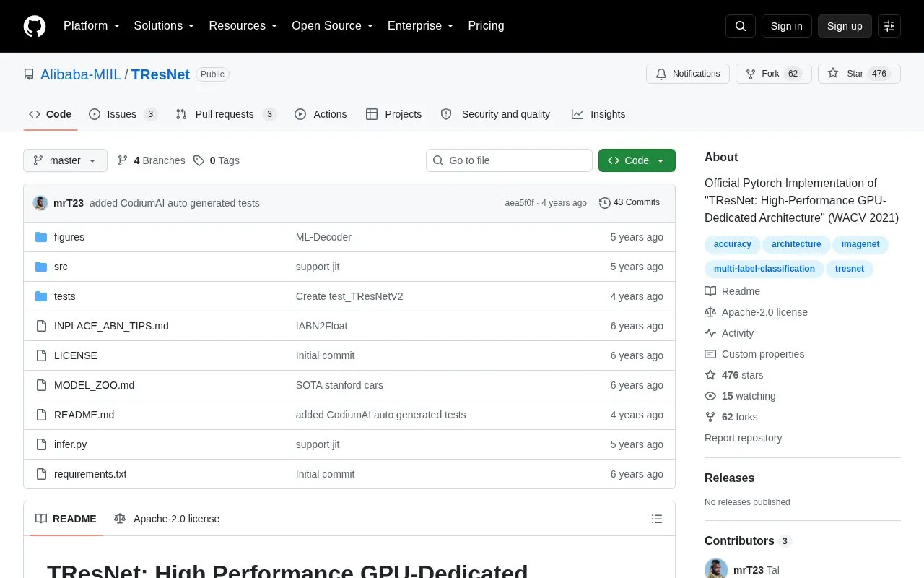924x578 pixels.
Task: Click the infer.py file icon
Action: [41, 444]
